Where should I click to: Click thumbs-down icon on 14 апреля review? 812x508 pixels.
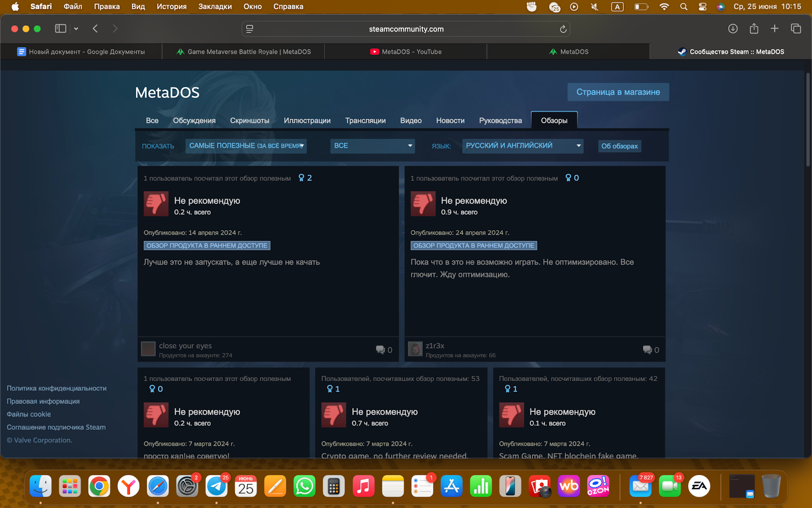tap(156, 204)
